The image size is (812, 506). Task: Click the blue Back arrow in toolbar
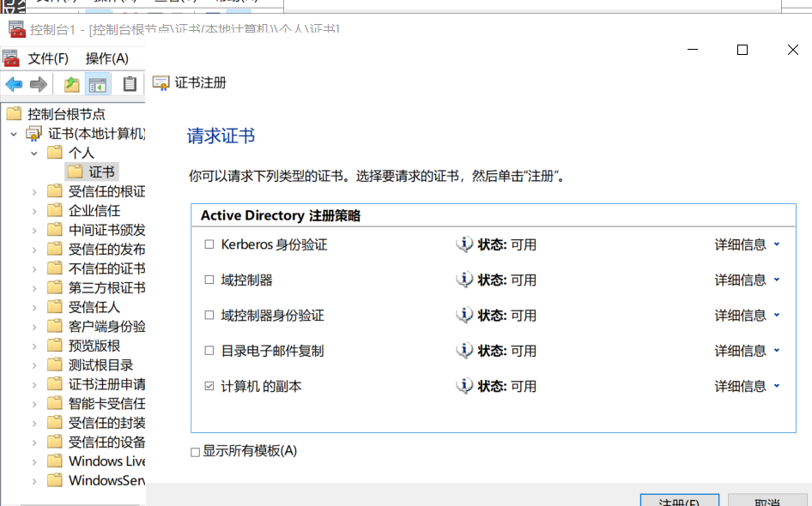coord(14,84)
